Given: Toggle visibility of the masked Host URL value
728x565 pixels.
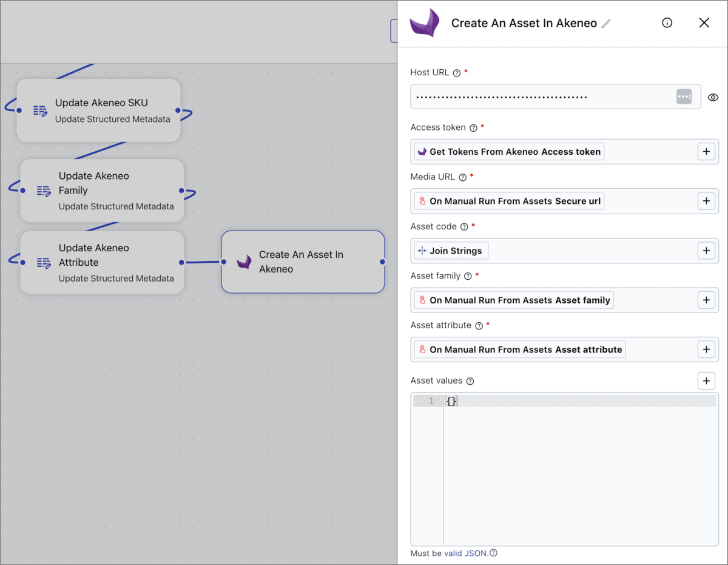Looking at the screenshot, I should pos(713,97).
